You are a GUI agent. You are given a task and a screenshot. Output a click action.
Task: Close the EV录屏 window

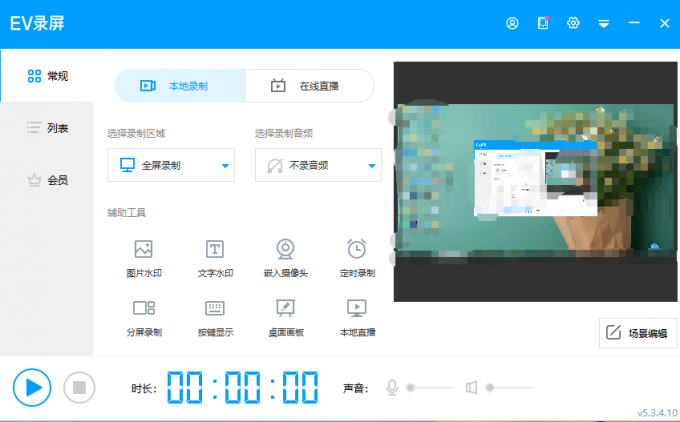tap(664, 23)
